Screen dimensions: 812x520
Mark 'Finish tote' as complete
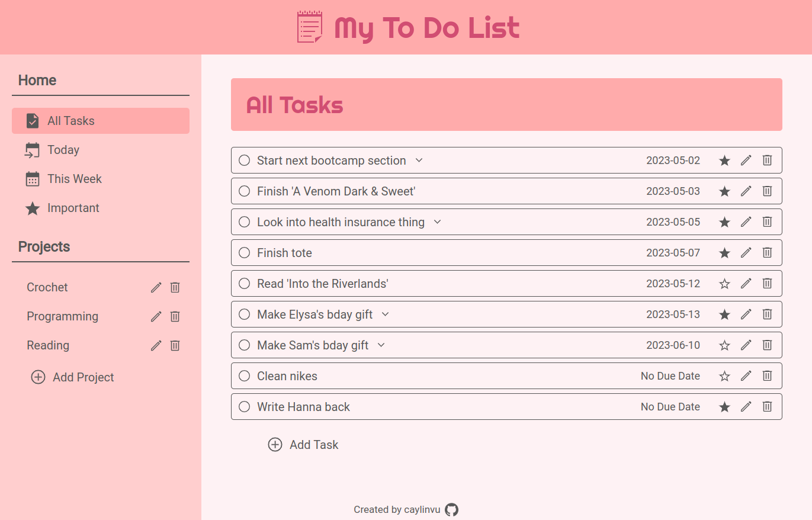point(244,253)
